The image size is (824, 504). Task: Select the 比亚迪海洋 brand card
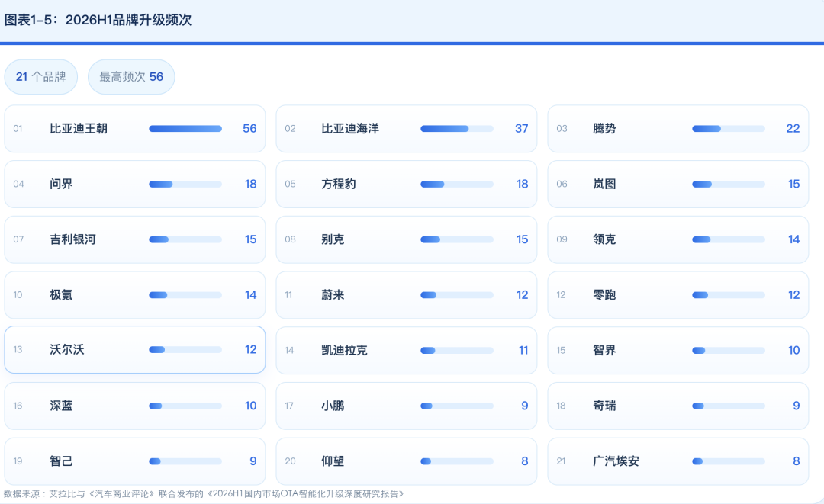(x=406, y=129)
